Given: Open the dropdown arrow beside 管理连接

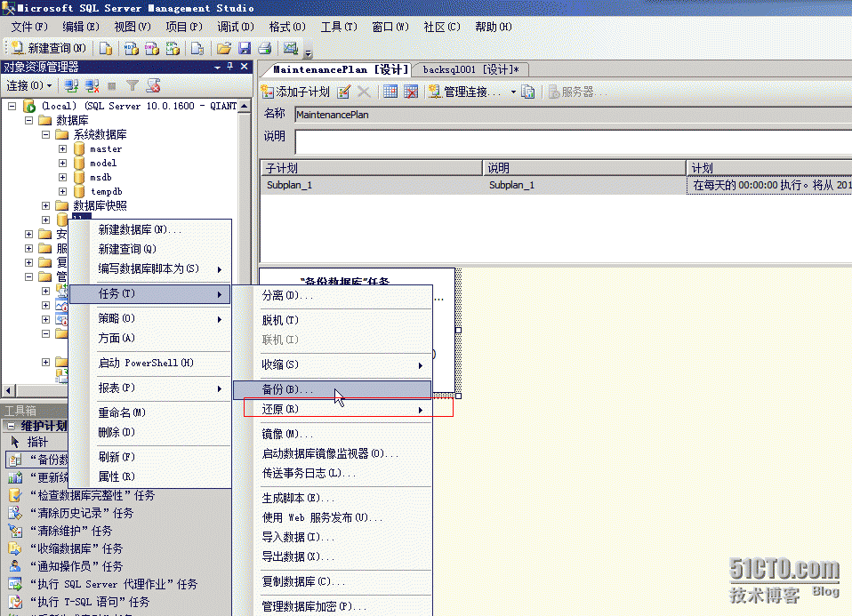Looking at the screenshot, I should 513,92.
